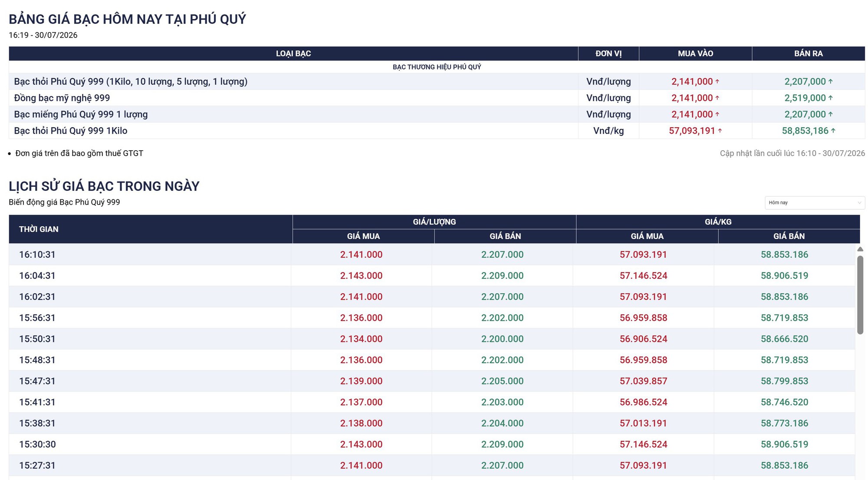Click the BÁN RA column header

(808, 53)
